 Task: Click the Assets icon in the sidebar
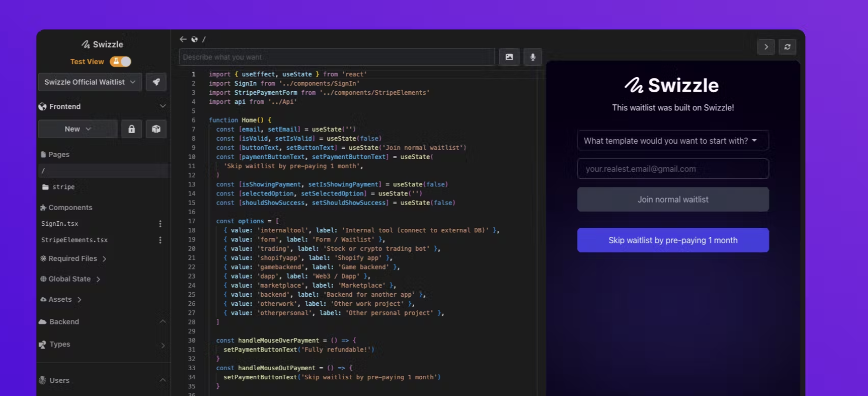(43, 299)
